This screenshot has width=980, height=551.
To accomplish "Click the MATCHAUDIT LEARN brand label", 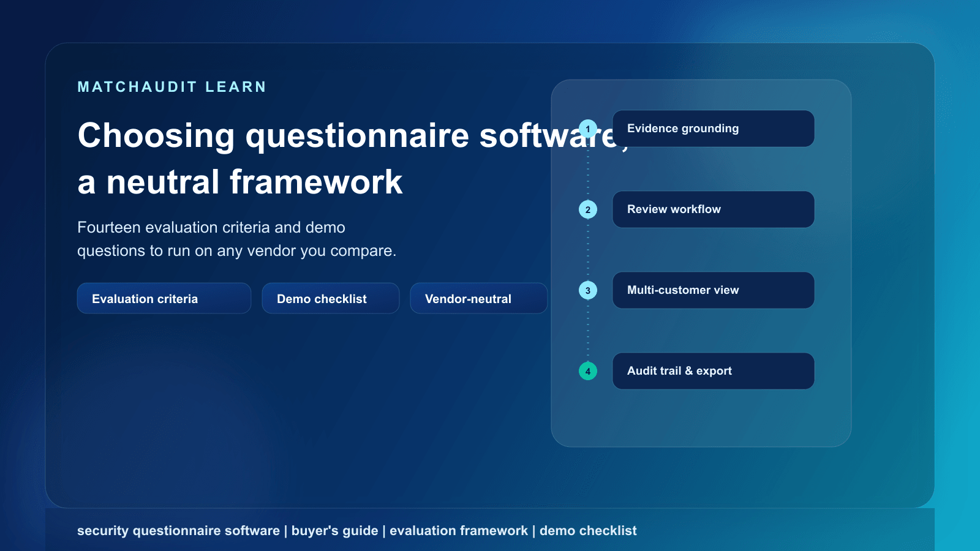I will [x=172, y=87].
